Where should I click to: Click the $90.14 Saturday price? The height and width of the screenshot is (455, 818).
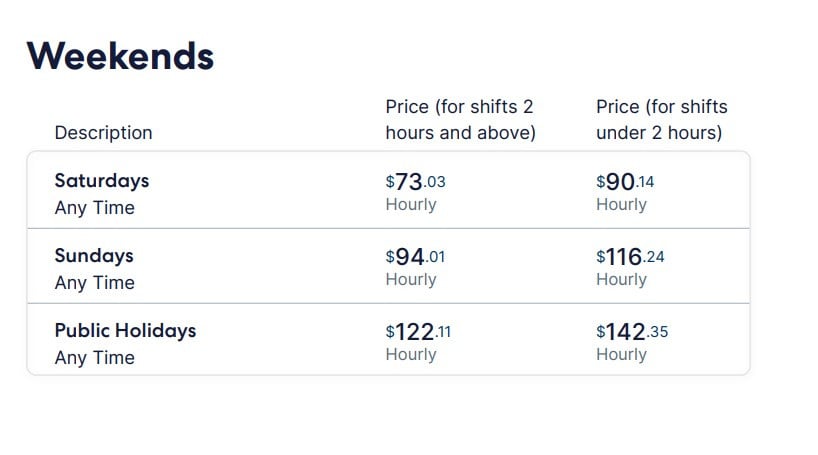[x=625, y=182]
